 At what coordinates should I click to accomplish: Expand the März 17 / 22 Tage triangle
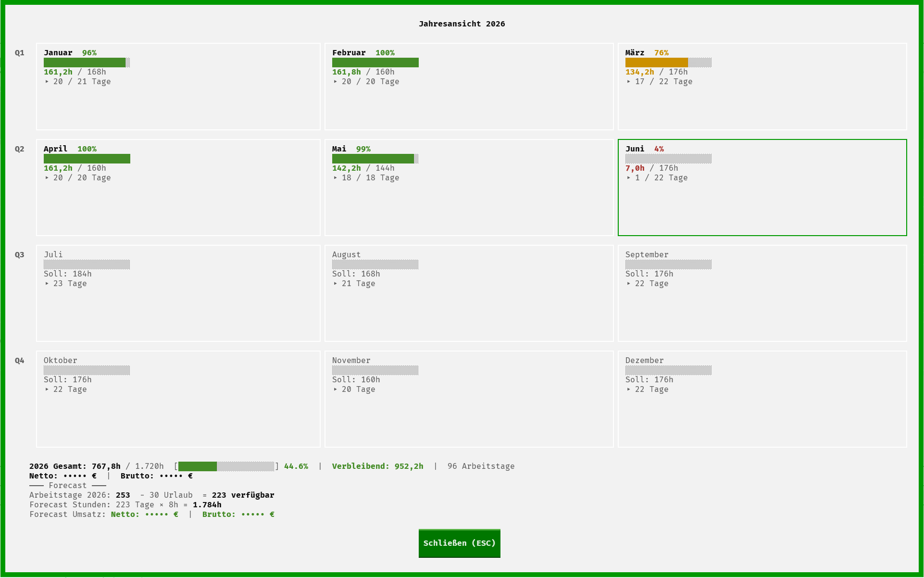tap(629, 82)
